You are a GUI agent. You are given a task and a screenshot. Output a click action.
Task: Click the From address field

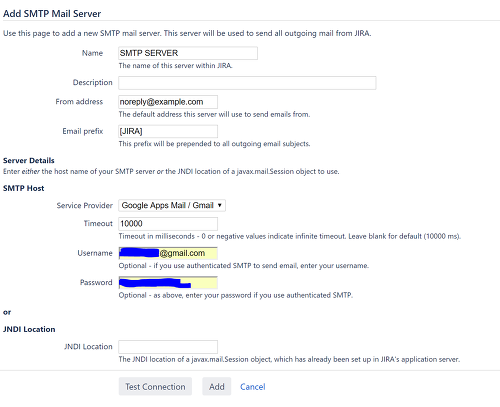168,102
